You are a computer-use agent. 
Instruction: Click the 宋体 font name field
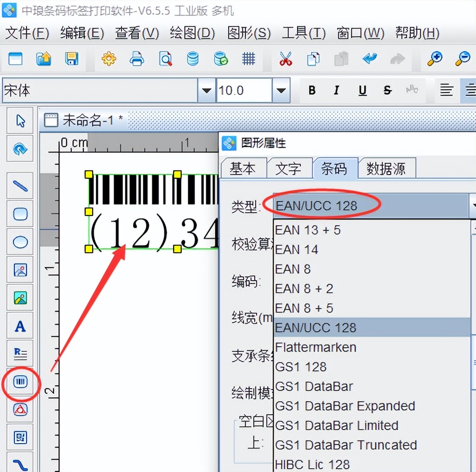click(x=100, y=90)
